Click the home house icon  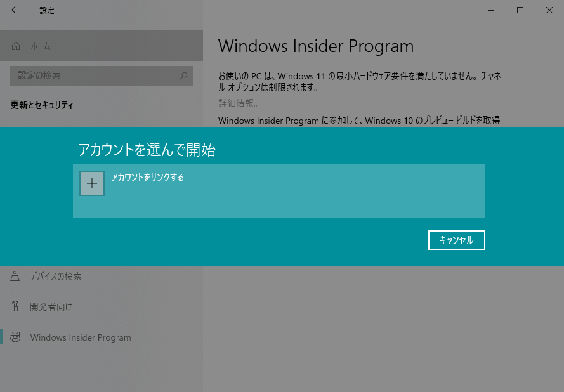pos(16,46)
